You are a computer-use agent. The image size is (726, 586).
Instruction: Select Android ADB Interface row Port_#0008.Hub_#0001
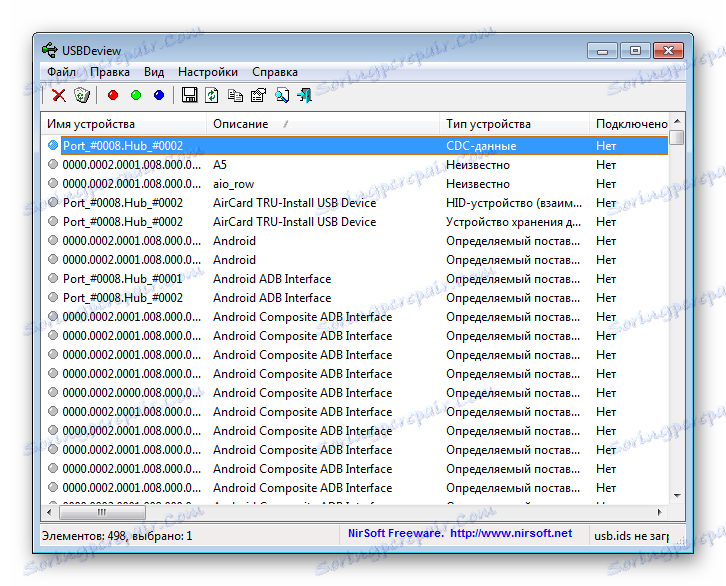(355, 279)
